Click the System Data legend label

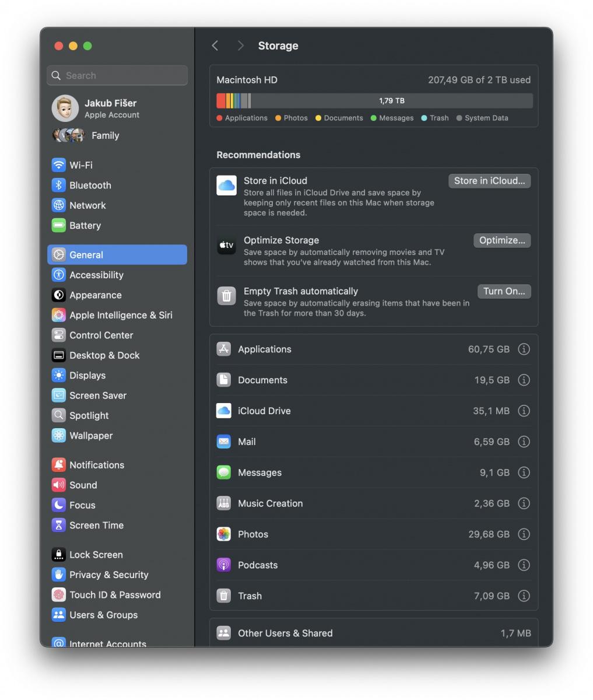click(486, 118)
